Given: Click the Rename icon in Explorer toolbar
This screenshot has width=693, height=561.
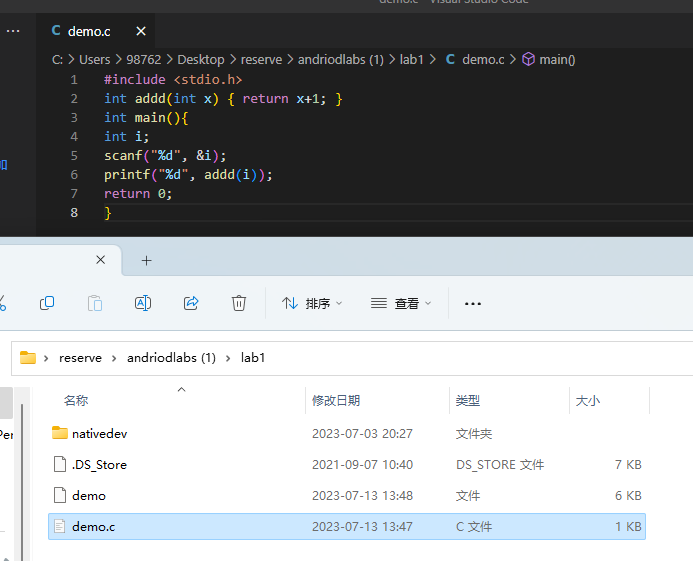Looking at the screenshot, I should coord(143,303).
